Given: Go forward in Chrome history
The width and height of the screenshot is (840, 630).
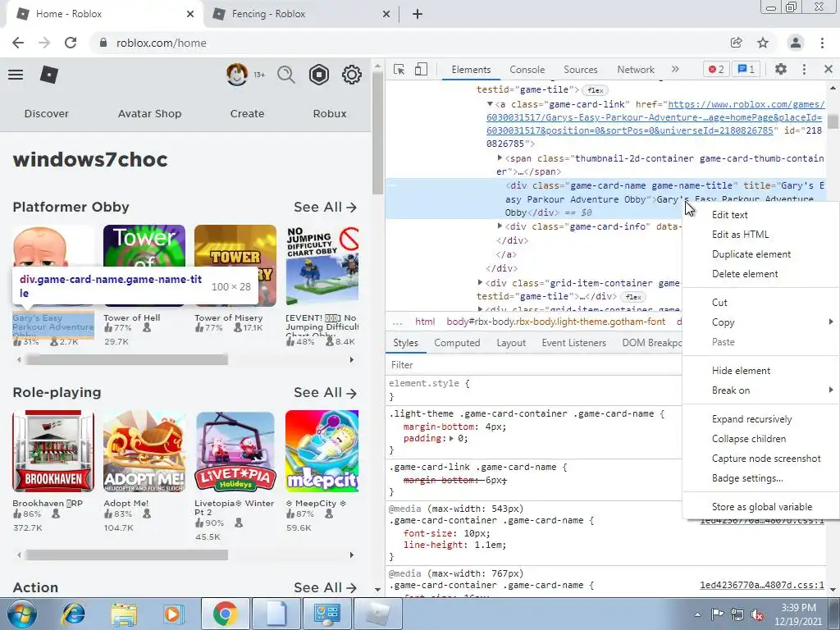Looking at the screenshot, I should (44, 43).
